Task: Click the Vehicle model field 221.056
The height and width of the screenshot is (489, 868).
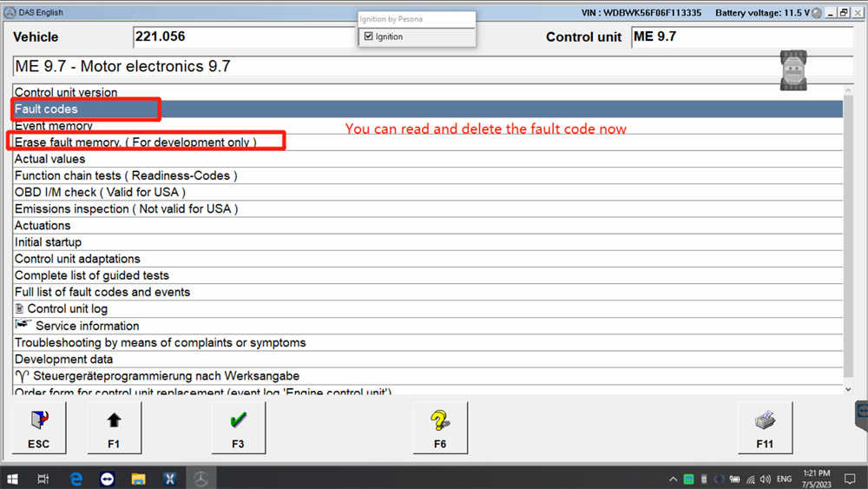Action: click(x=243, y=36)
